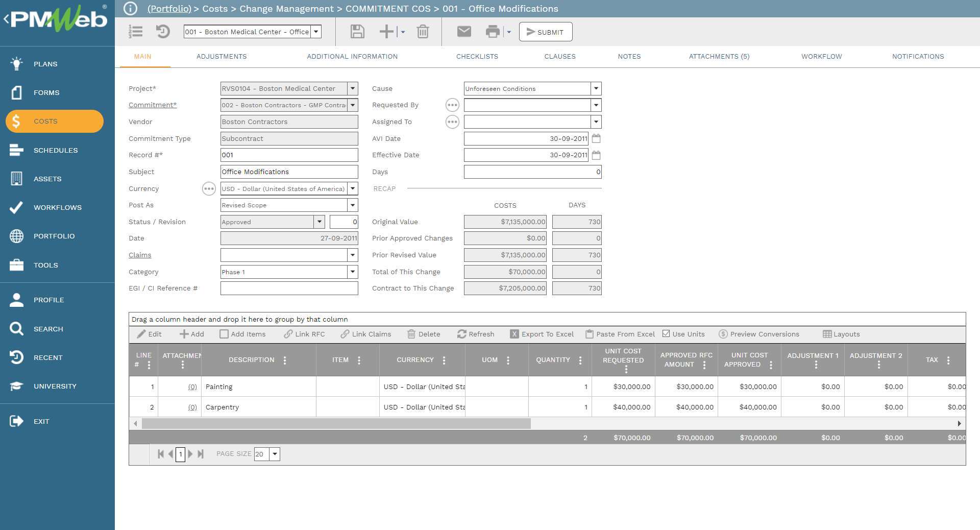980x530 pixels.
Task: Toggle the Use Units checkbox
Action: pos(666,334)
